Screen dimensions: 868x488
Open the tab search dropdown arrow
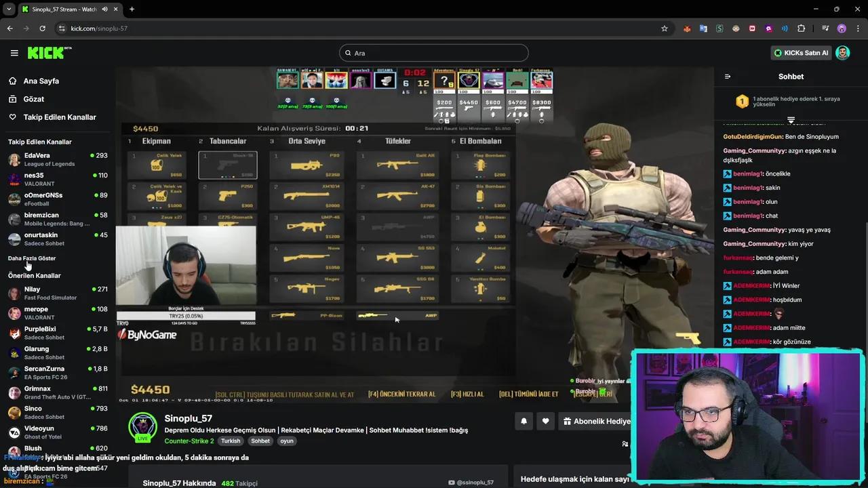(9, 9)
